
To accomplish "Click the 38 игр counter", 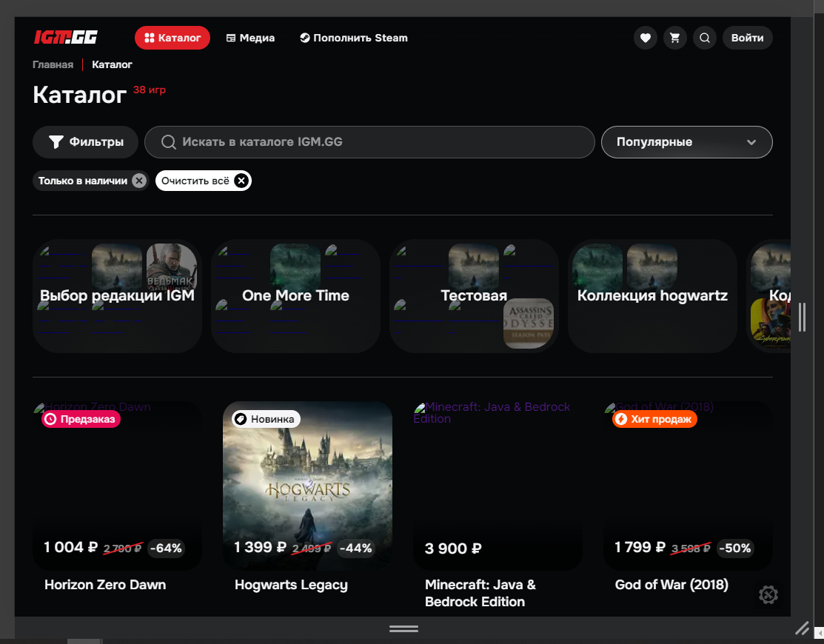I will tap(150, 90).
